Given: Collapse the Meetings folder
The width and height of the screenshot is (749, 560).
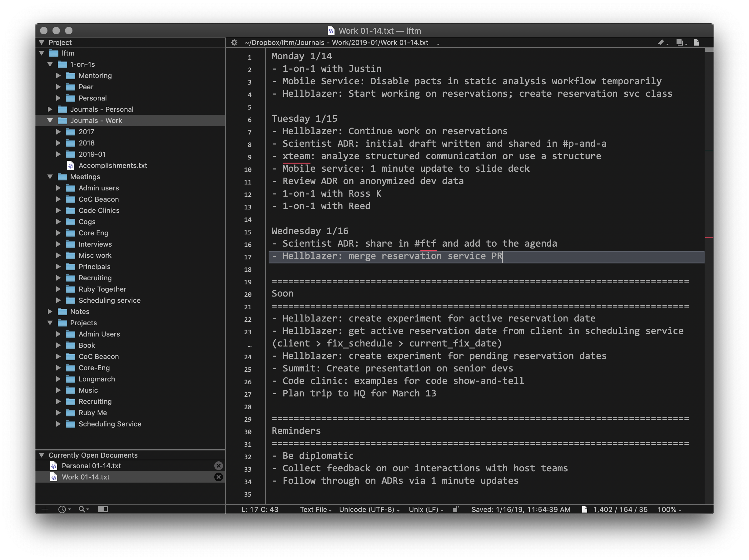Looking at the screenshot, I should tap(50, 177).
